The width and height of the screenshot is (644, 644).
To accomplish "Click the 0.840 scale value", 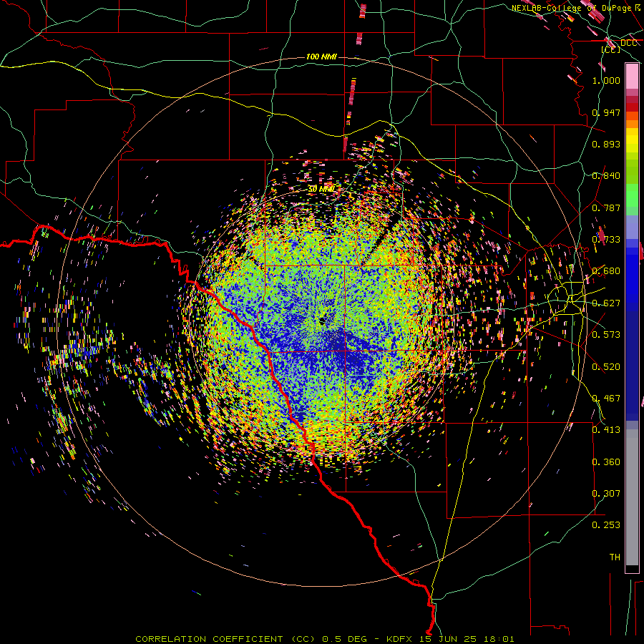I will tap(606, 176).
